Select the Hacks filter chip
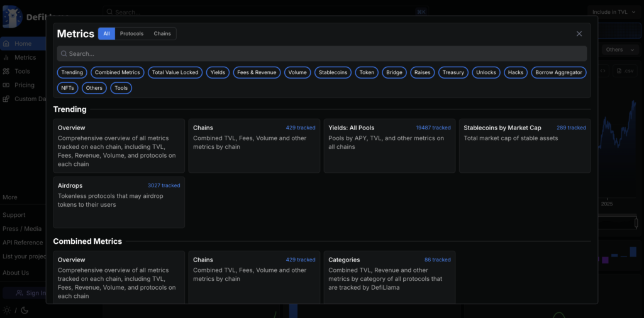Screen dimensions: 644x318 (516, 73)
